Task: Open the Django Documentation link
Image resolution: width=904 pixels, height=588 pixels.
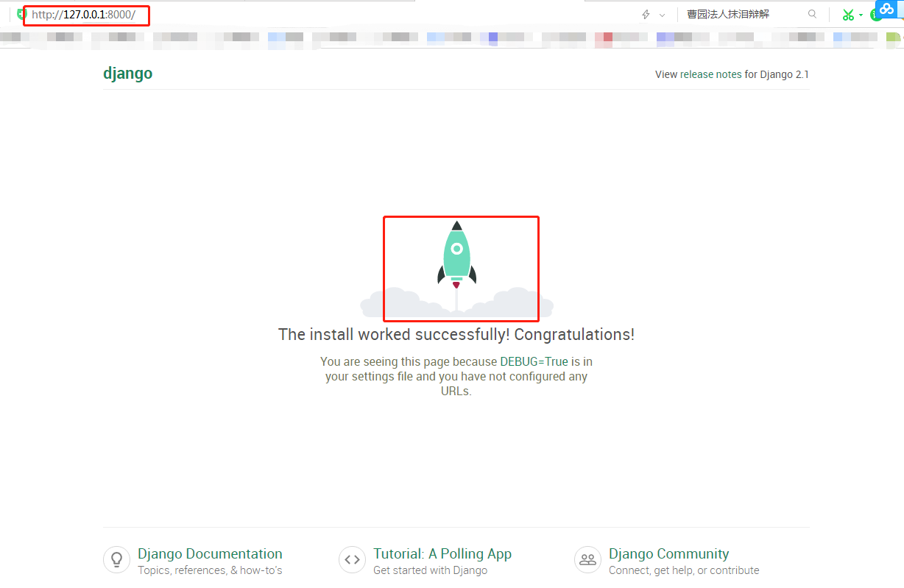Action: [x=210, y=554]
